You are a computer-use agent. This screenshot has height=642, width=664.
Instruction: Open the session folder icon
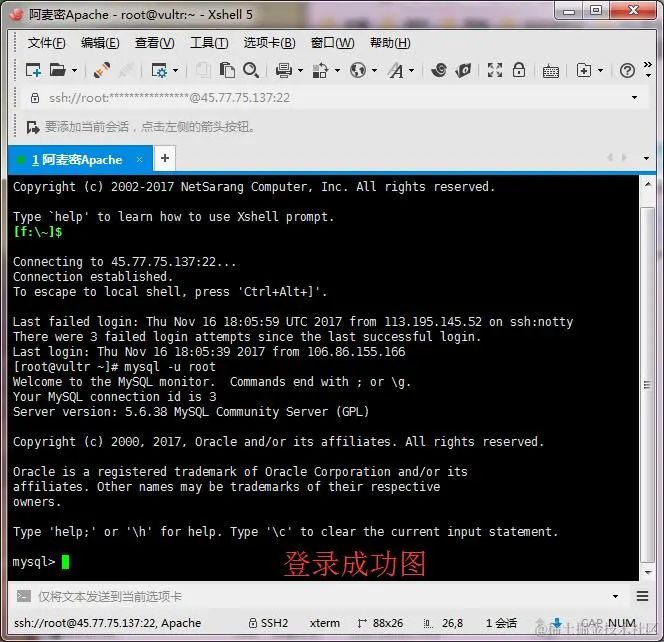pyautogui.click(x=58, y=70)
